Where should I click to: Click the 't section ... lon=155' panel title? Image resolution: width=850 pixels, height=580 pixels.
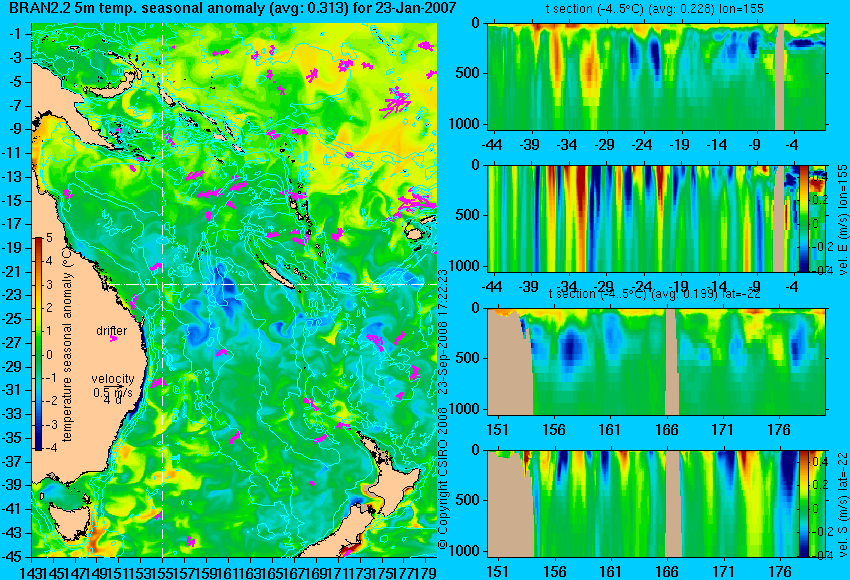point(655,9)
